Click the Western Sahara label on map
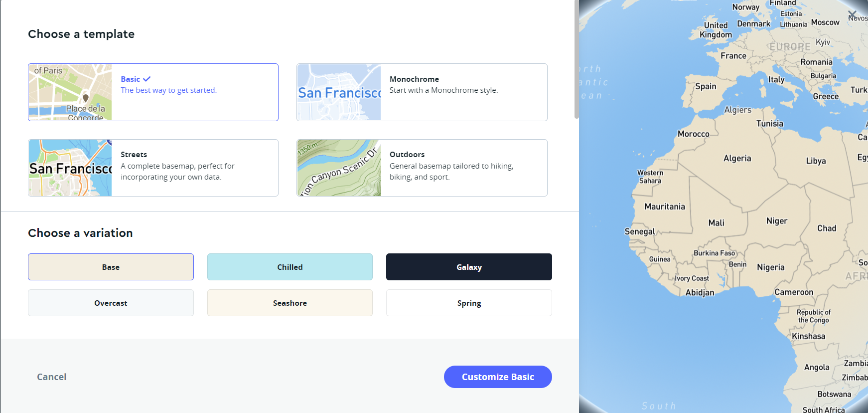The width and height of the screenshot is (868, 413). (x=650, y=177)
